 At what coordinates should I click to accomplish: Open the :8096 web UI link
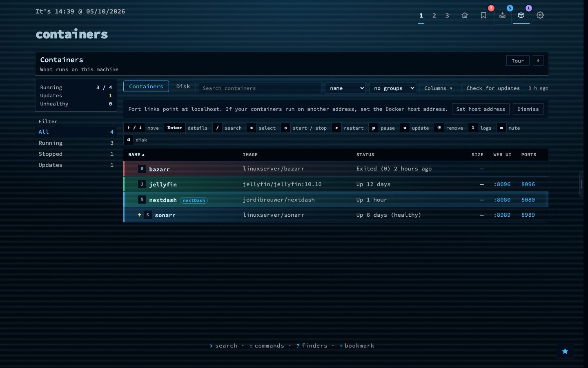click(502, 184)
